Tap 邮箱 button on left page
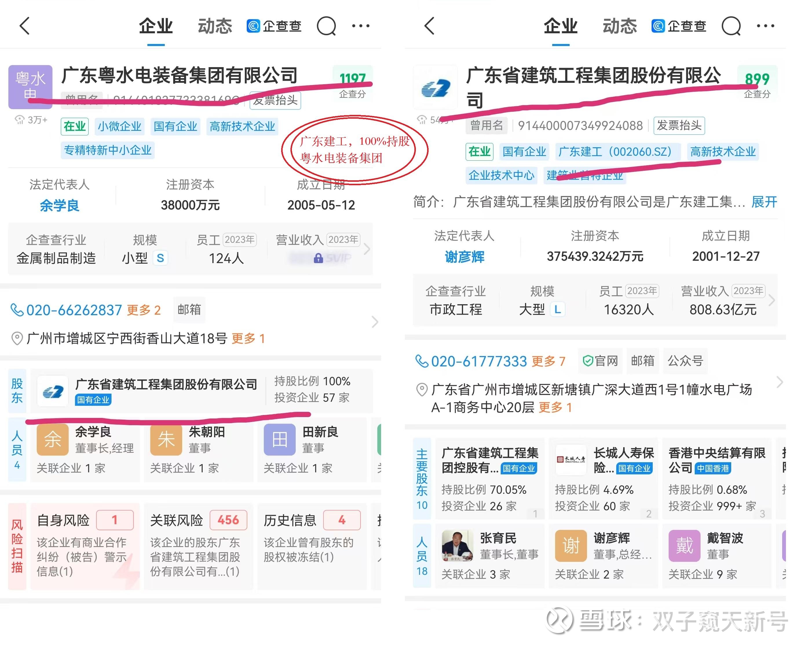 tap(189, 310)
